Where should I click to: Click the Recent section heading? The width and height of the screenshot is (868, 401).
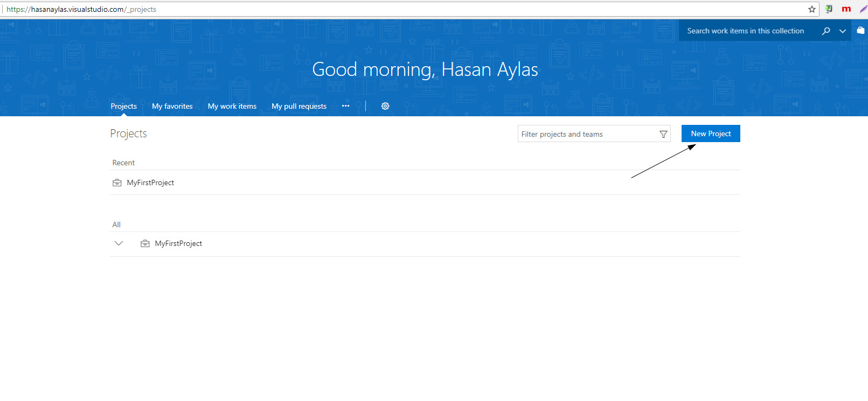123,163
